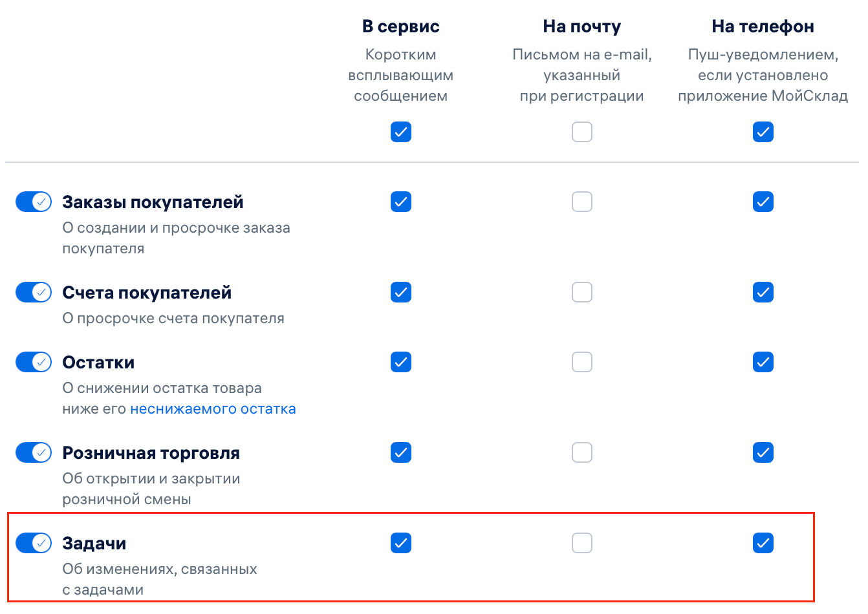Turn off the «Счета покупателей» switch

(x=33, y=292)
